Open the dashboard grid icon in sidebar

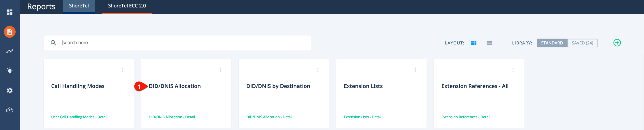point(10,12)
